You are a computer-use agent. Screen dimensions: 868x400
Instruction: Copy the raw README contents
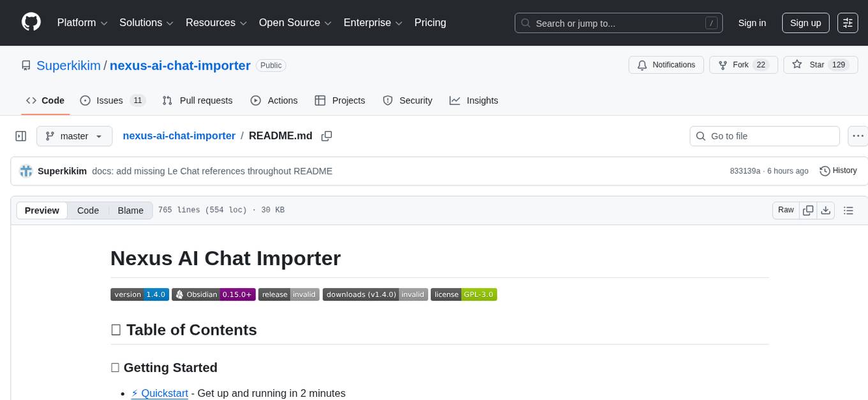pos(808,210)
